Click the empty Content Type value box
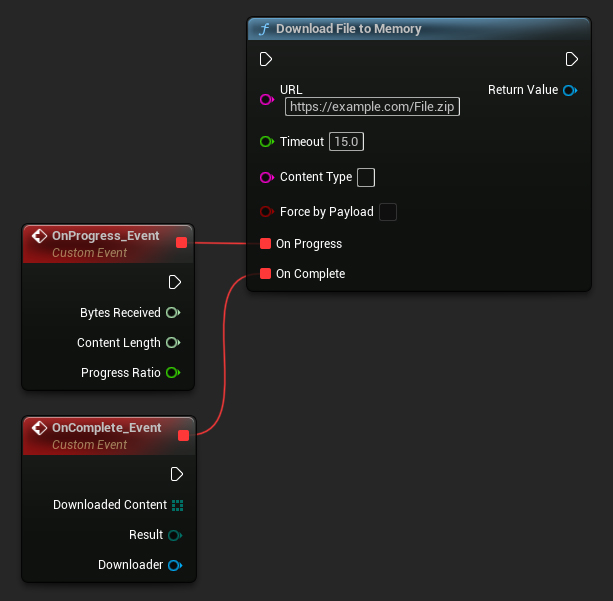613x601 pixels. [x=366, y=177]
